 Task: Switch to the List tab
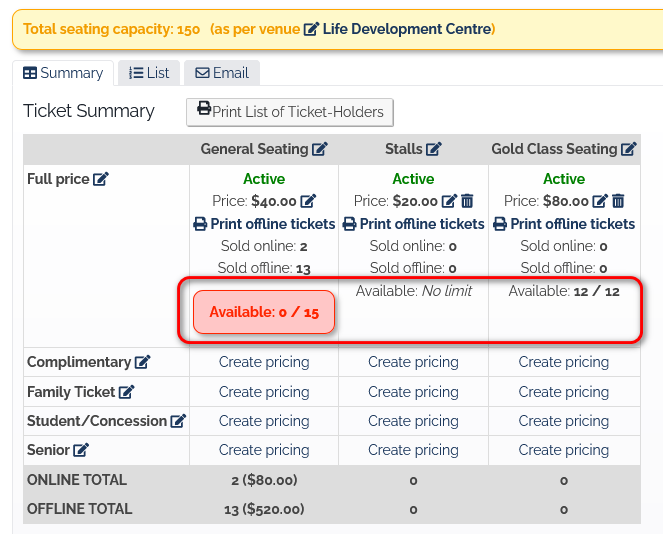click(x=149, y=73)
